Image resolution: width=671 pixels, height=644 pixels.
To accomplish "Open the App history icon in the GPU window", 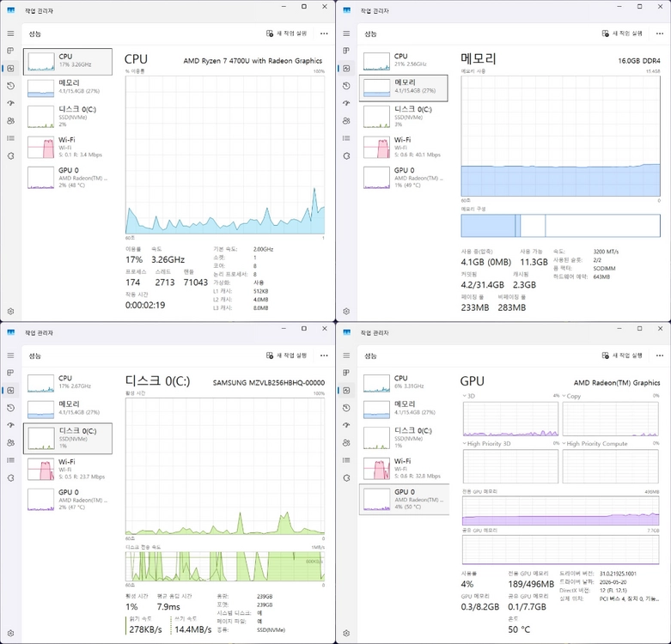I will coord(346,408).
